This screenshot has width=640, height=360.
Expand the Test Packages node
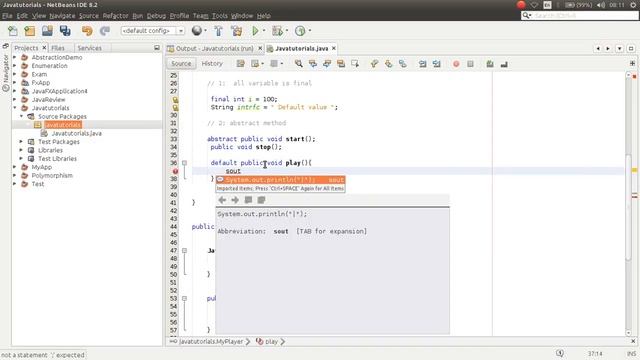coord(22,142)
